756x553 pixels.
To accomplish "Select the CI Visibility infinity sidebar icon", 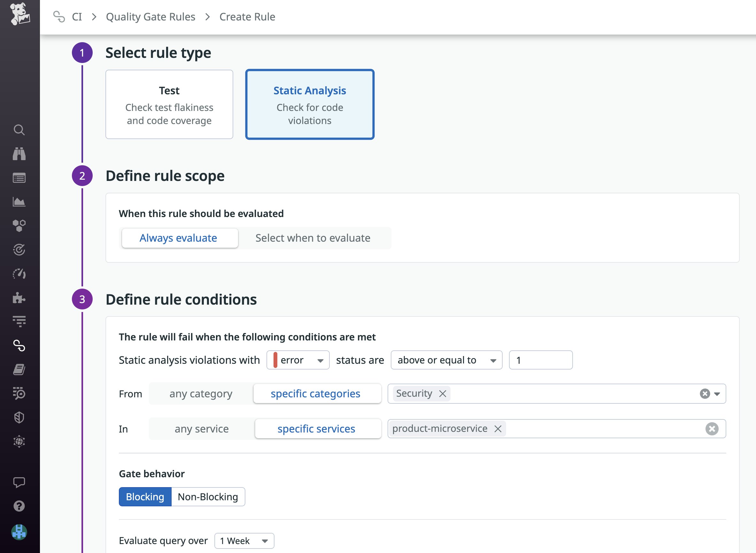I will [x=19, y=347].
